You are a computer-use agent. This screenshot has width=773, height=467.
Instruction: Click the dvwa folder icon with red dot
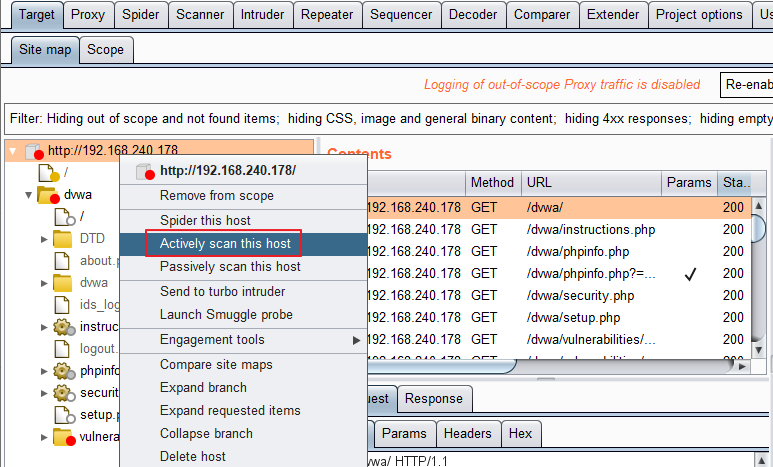48,195
